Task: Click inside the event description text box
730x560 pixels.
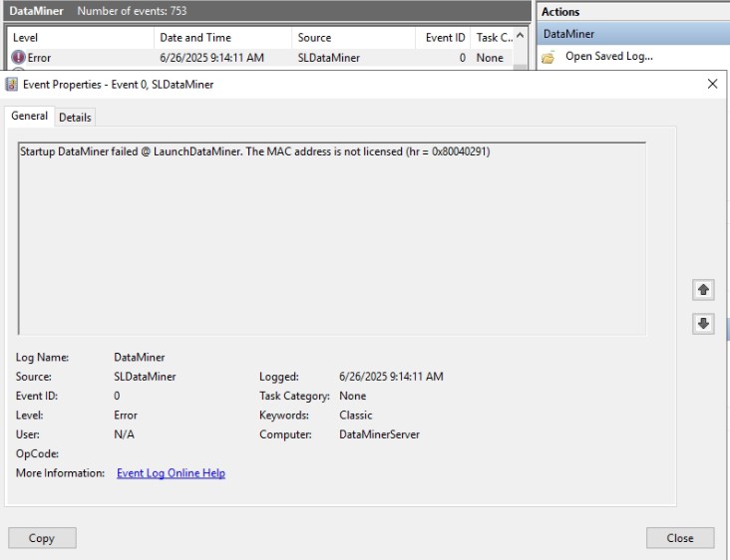Action: (x=331, y=238)
